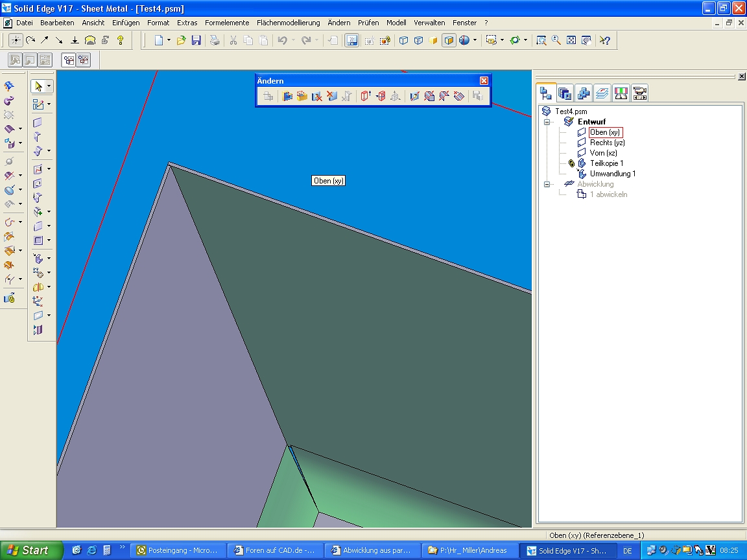The image size is (747, 560).
Task: Click the blue swept surface tool icon
Action: [9, 86]
